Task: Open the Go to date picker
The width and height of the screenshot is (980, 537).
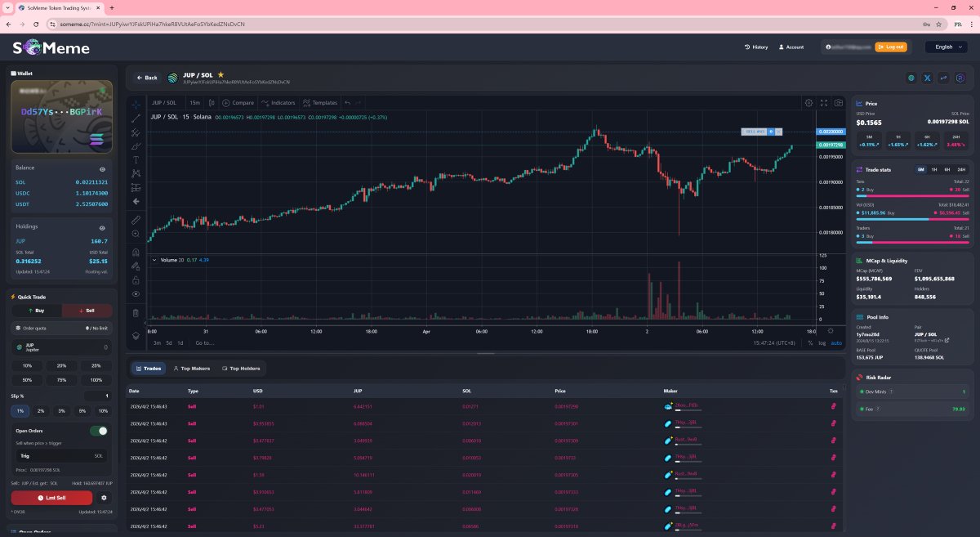Action: 204,343
